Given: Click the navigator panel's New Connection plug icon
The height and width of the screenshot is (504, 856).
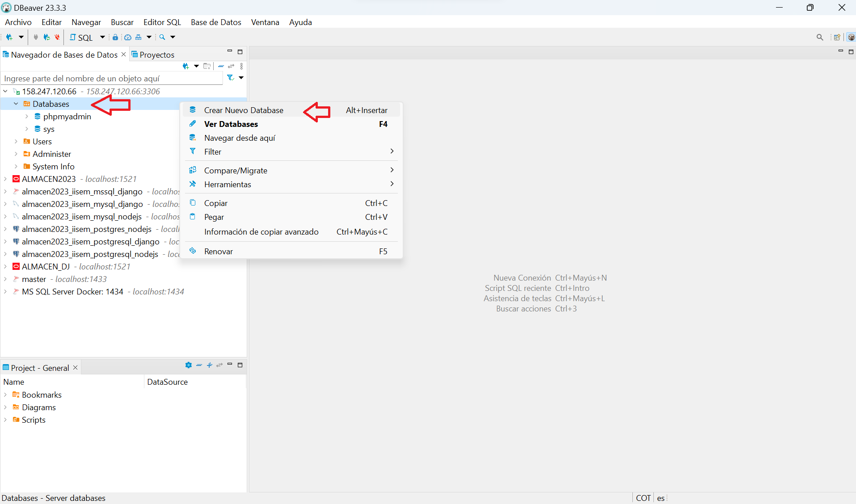Looking at the screenshot, I should [186, 67].
